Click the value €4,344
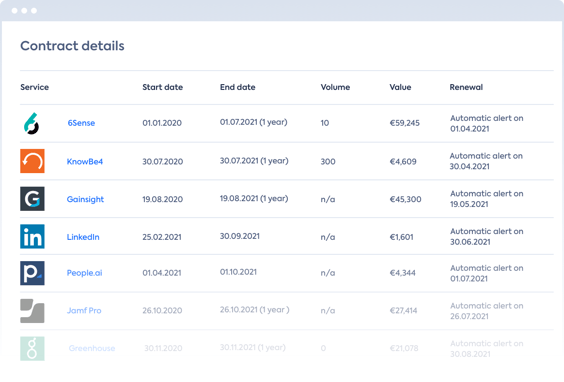The width and height of the screenshot is (564, 382). tap(402, 273)
